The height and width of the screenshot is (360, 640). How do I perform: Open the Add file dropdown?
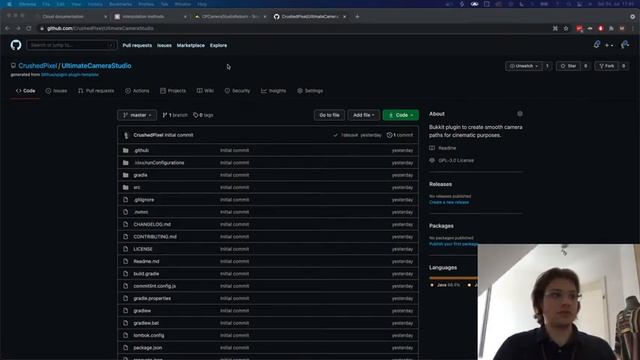pyautogui.click(x=363, y=115)
